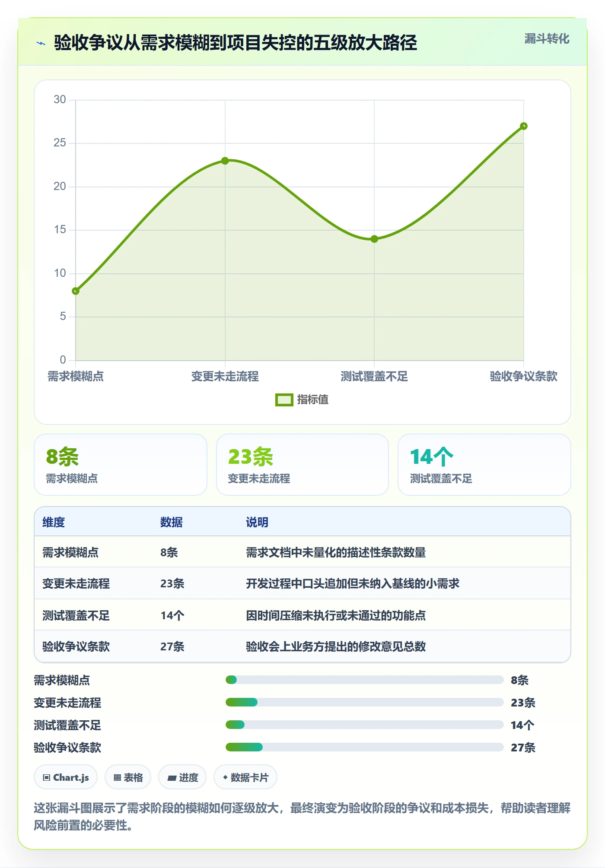
Task: Click the 验收争议条款 progress bar
Action: (364, 748)
